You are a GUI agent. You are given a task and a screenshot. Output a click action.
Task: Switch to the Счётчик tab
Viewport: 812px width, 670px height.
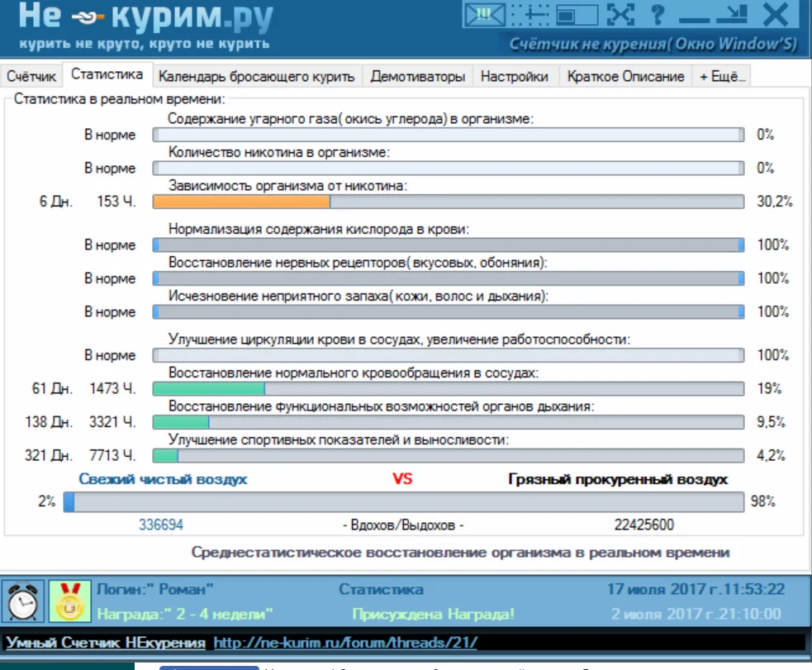[31, 76]
